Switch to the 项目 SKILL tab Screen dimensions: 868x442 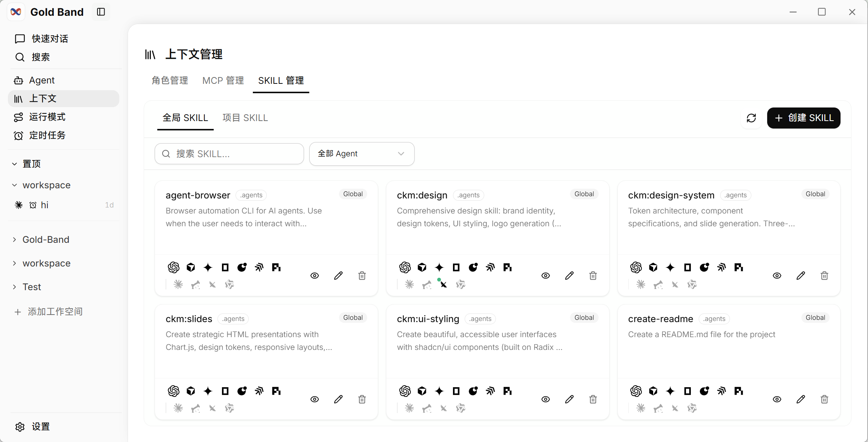tap(245, 118)
